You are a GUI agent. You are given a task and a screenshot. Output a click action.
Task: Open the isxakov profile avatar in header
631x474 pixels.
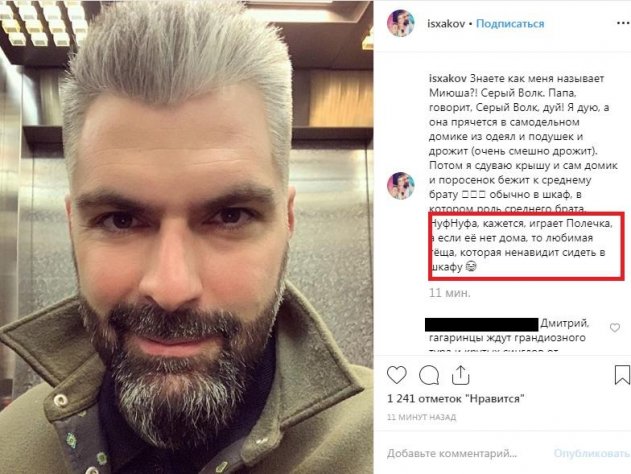(x=400, y=23)
